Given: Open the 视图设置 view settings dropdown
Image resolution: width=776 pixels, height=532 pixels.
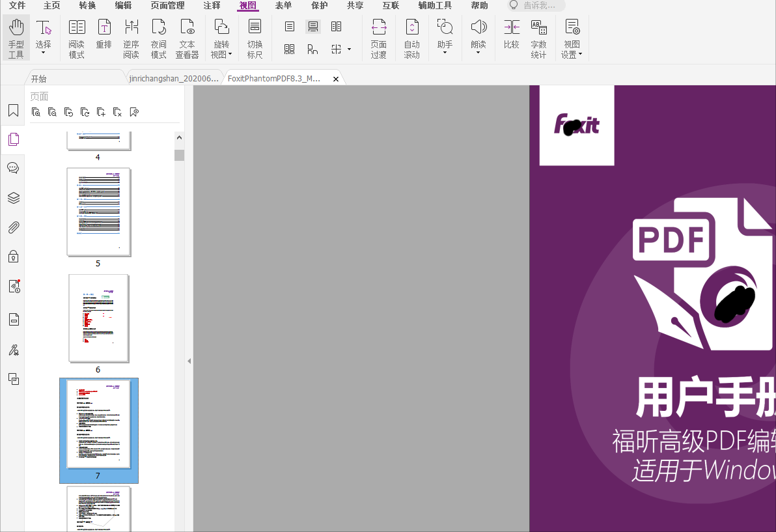Looking at the screenshot, I should [572, 38].
